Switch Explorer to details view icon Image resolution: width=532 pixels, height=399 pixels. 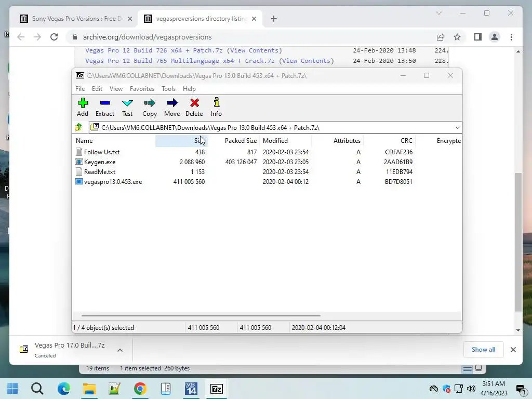[x=467, y=368]
